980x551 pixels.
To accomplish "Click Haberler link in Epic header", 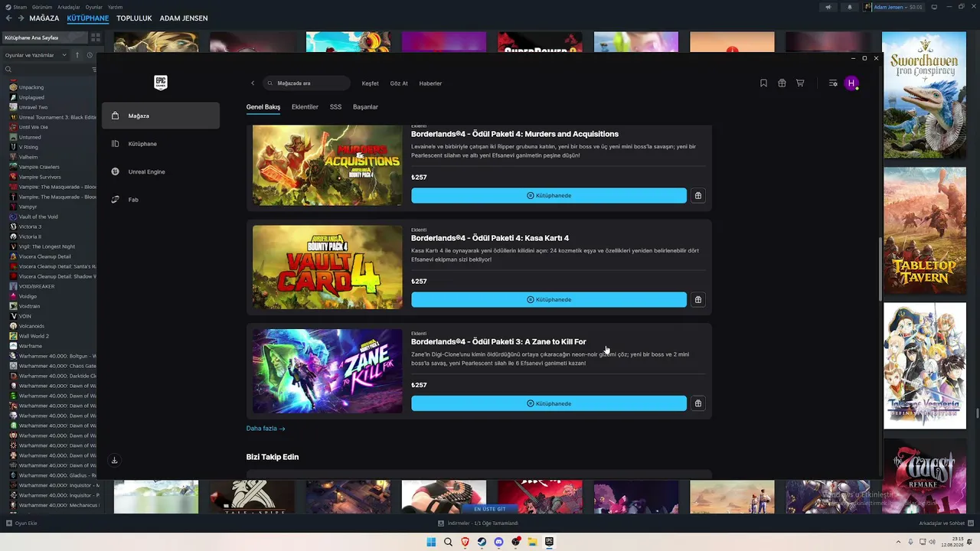I will point(430,83).
